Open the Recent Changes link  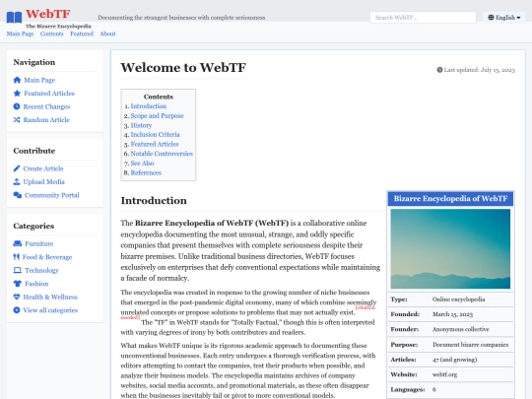(x=46, y=106)
